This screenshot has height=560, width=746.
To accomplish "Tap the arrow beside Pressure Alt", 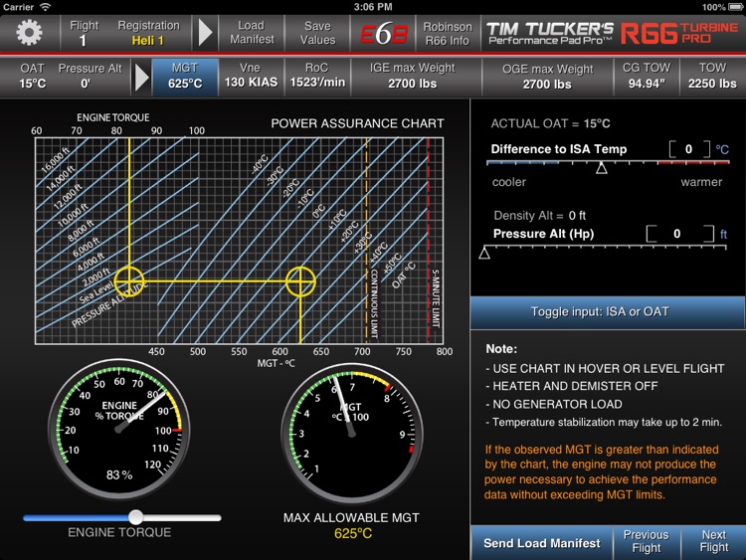I will tap(141, 77).
